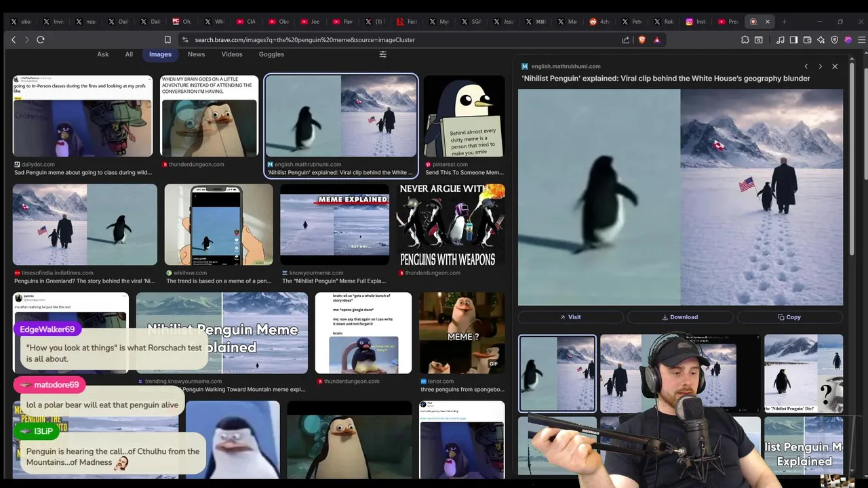Open the 'Nihilist Penguin Meme Explained' result image
Image resolution: width=868 pixels, height=488 pixels.
[x=222, y=333]
